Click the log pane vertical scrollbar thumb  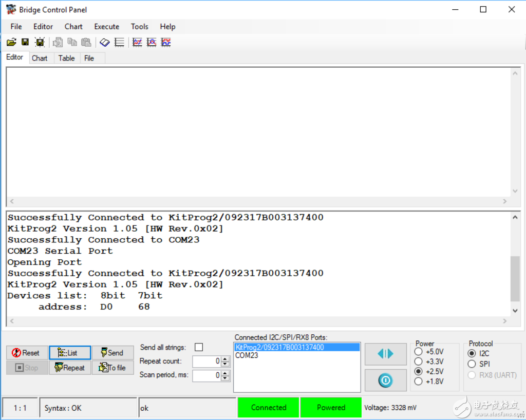515,279
